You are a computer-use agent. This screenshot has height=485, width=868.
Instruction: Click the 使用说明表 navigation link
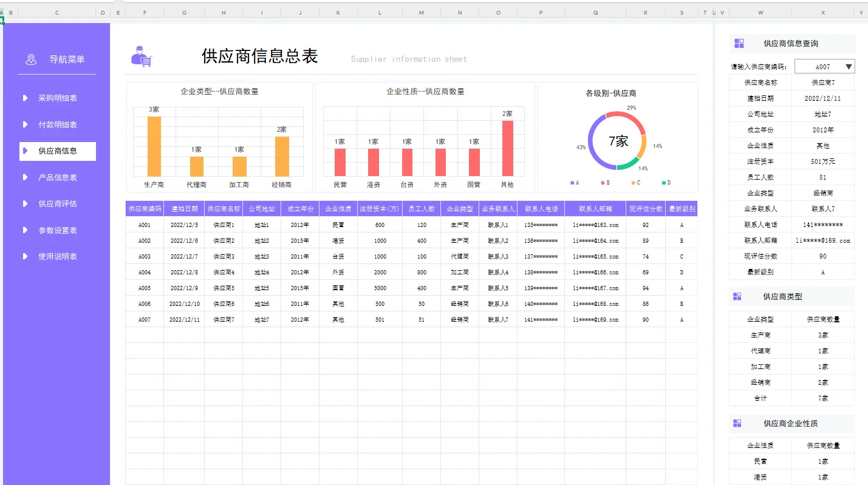click(x=56, y=256)
